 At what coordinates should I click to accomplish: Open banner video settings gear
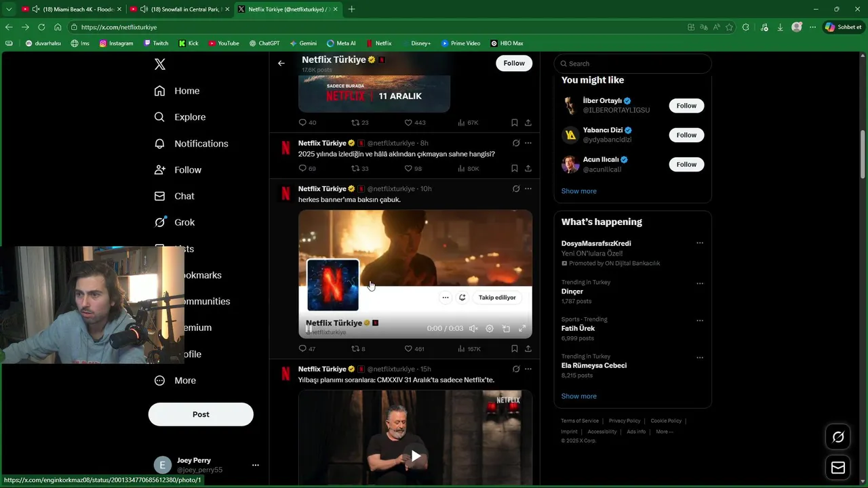click(490, 329)
